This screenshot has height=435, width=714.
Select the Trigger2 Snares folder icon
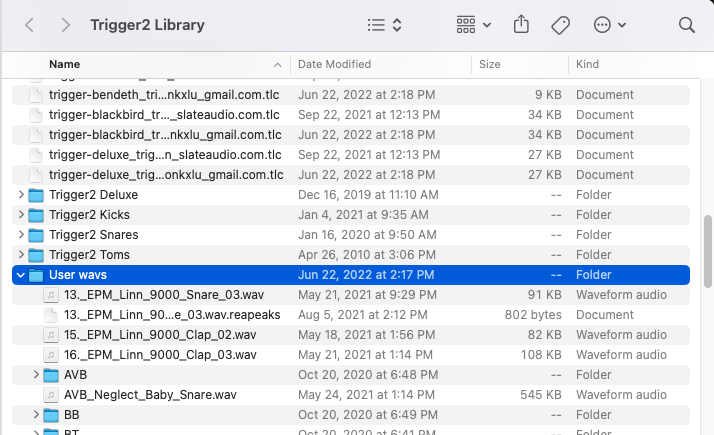point(36,235)
